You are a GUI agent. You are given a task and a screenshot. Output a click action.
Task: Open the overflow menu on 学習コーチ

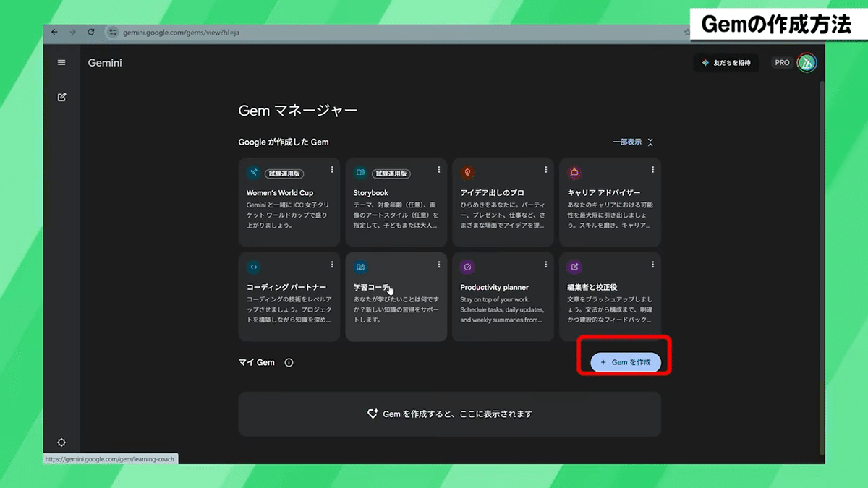(438, 264)
